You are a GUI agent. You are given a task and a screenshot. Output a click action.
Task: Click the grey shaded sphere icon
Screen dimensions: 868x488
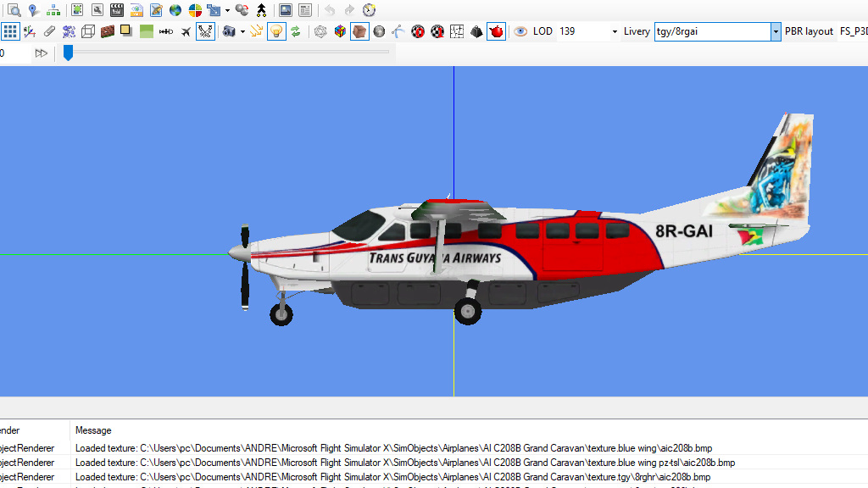pyautogui.click(x=379, y=31)
